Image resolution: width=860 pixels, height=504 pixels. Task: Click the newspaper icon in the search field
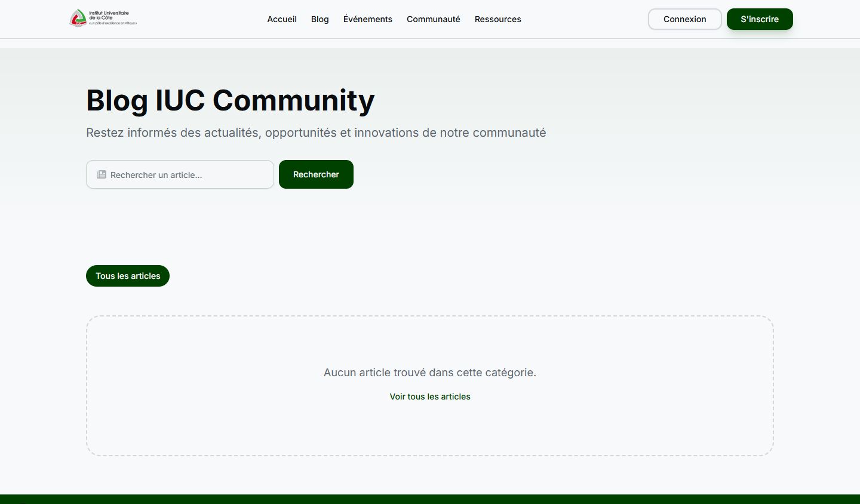[x=102, y=174]
